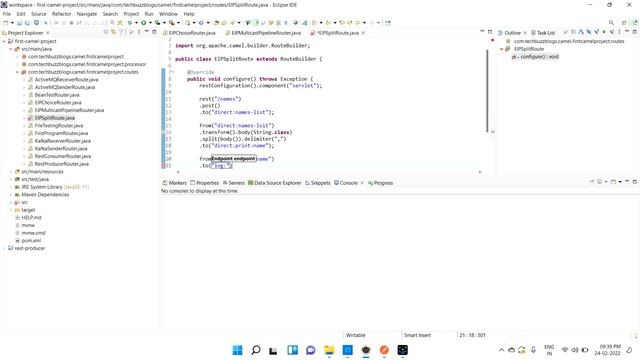This screenshot has height=360, width=640.
Task: Maximize the Project Explorer view
Action: tap(154, 32)
